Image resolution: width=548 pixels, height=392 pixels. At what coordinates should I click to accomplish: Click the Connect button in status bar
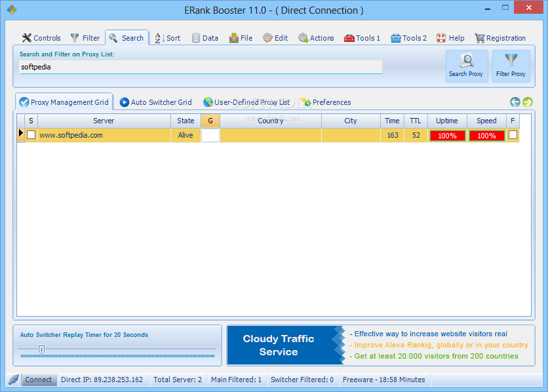39,380
